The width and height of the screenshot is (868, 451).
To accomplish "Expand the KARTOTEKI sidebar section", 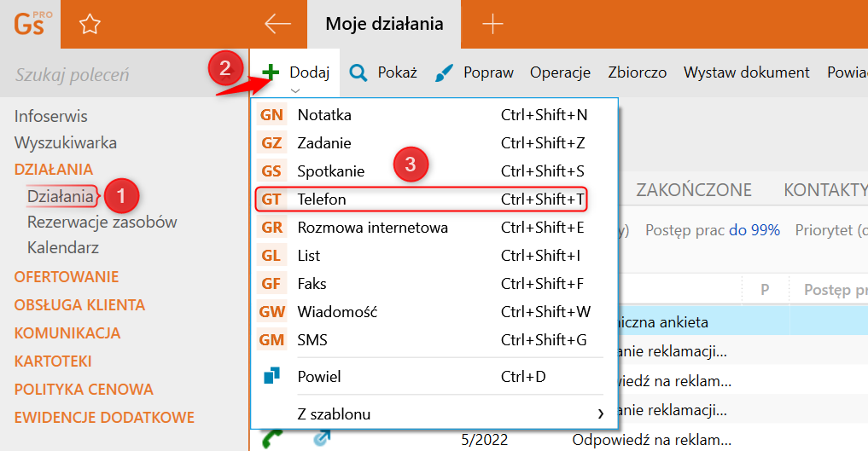I will pyautogui.click(x=53, y=361).
